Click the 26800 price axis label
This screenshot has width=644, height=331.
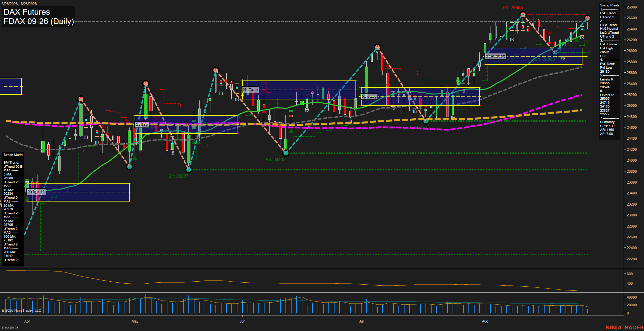click(631, 7)
